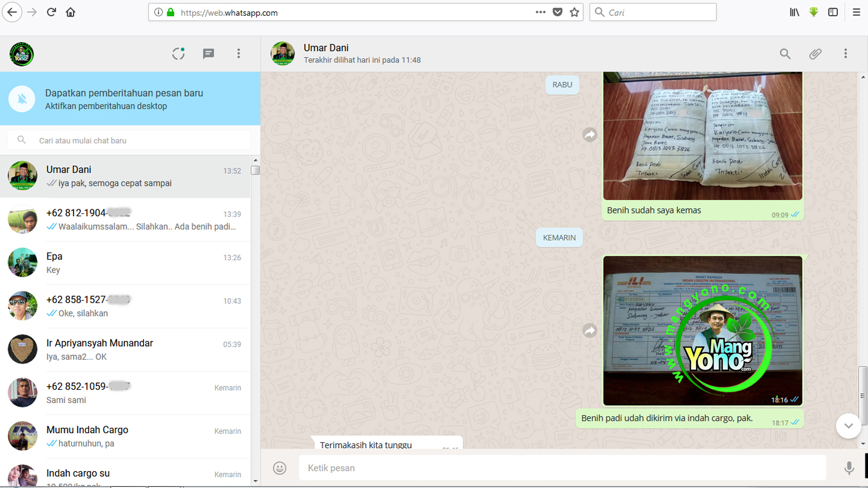
Task: Click the muted bell icon in the notification banner
Action: pyautogui.click(x=22, y=98)
